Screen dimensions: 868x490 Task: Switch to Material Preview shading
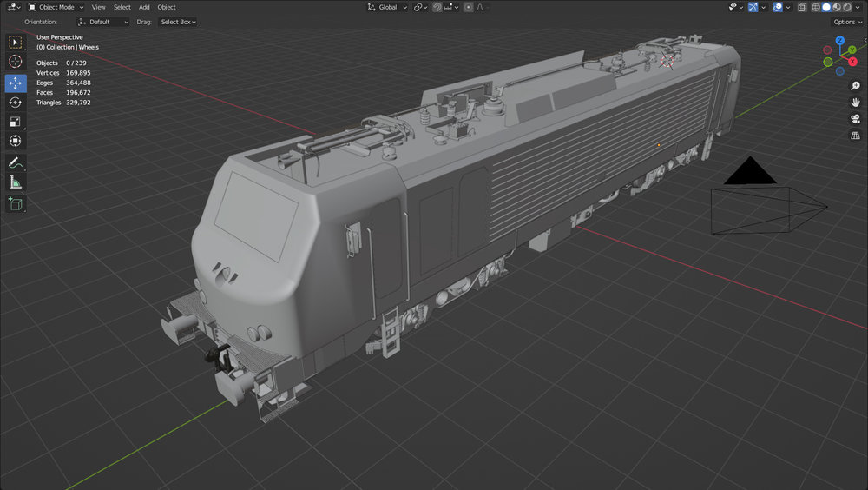(x=837, y=7)
